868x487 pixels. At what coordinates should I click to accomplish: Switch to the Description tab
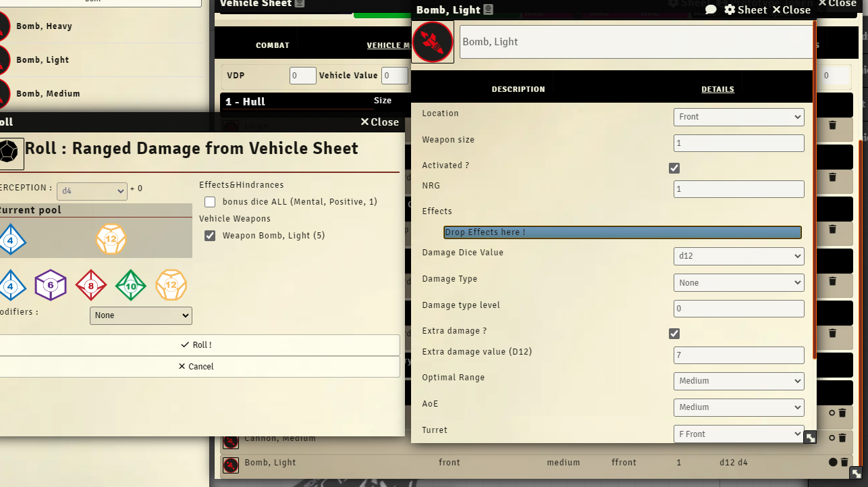pos(518,89)
